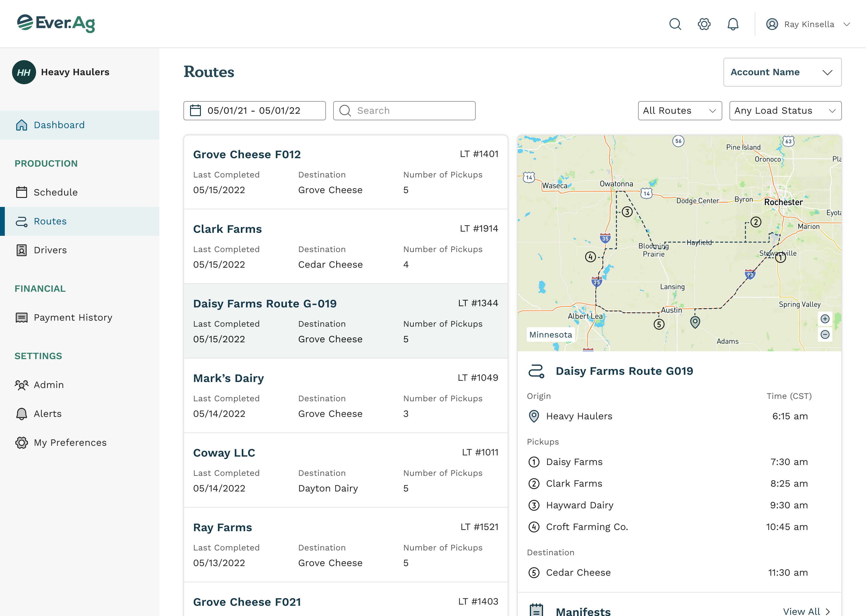Image resolution: width=866 pixels, height=616 pixels.
Task: Open settings gear in top bar
Action: click(704, 24)
